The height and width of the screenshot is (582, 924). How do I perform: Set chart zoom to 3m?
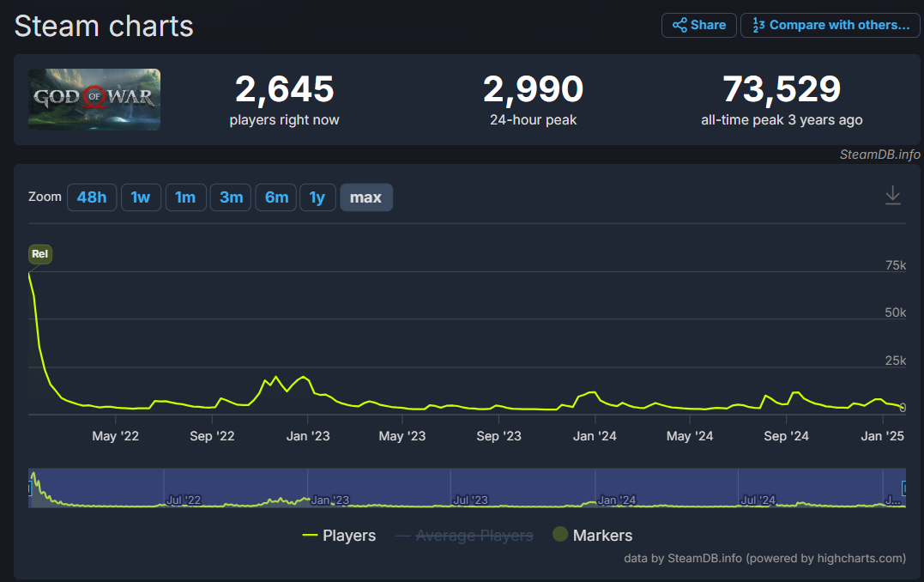231,197
